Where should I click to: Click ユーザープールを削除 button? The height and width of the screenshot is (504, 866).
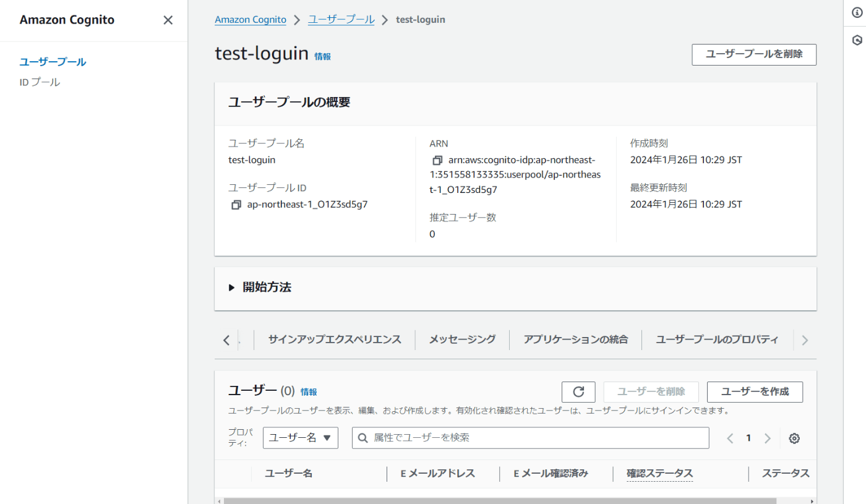tap(754, 54)
